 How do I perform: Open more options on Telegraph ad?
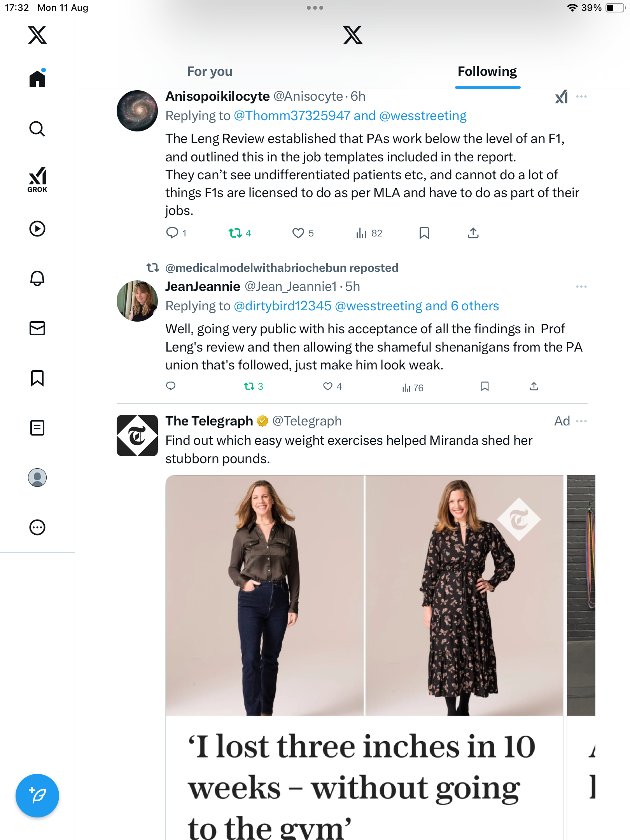(581, 421)
